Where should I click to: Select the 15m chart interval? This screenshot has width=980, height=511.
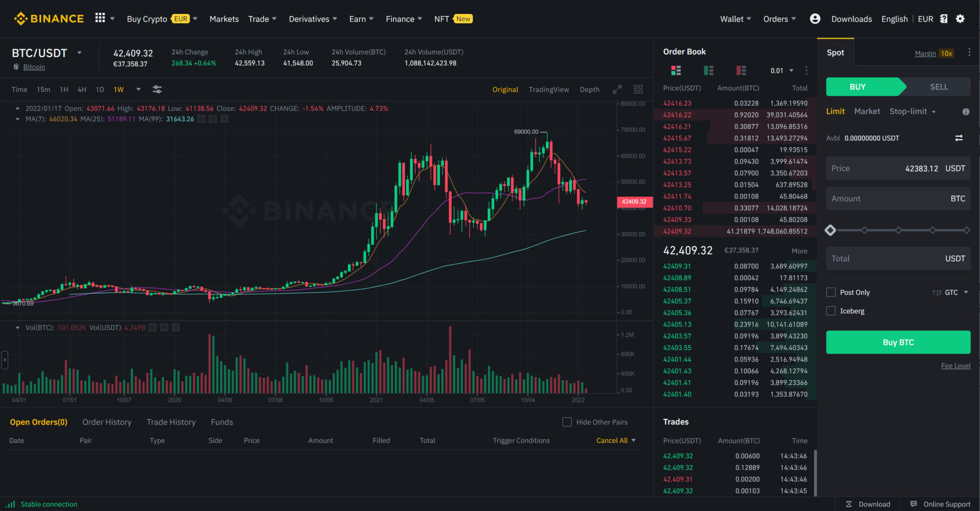pyautogui.click(x=44, y=89)
